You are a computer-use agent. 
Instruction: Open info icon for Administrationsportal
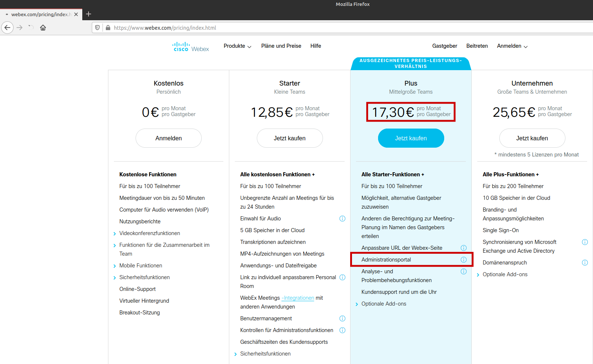[x=464, y=260]
